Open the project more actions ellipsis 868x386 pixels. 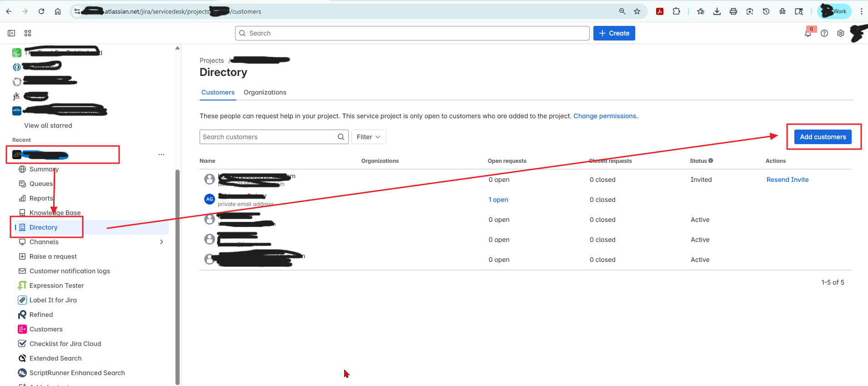161,155
